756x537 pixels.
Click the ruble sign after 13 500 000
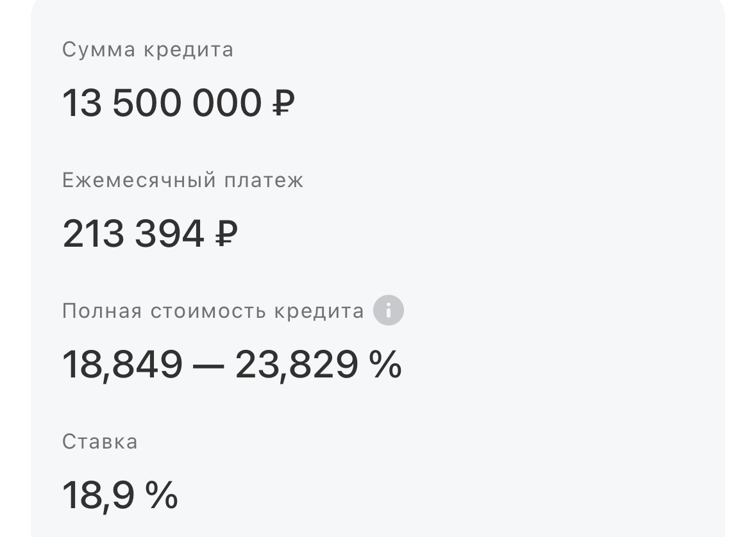coord(283,103)
